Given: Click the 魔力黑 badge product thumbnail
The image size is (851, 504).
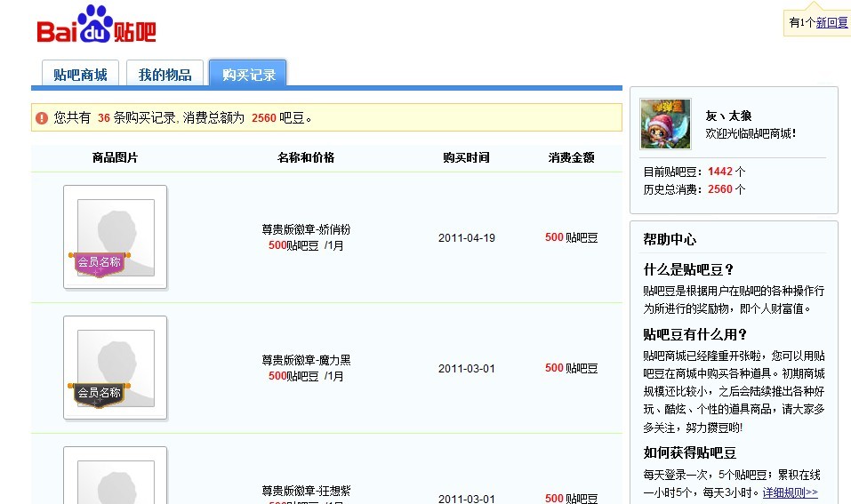Looking at the screenshot, I should [x=115, y=368].
